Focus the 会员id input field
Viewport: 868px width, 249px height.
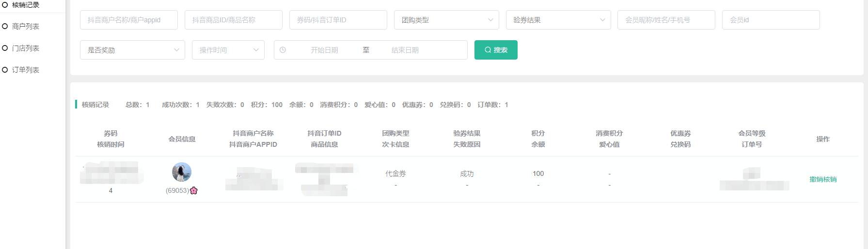(x=771, y=20)
